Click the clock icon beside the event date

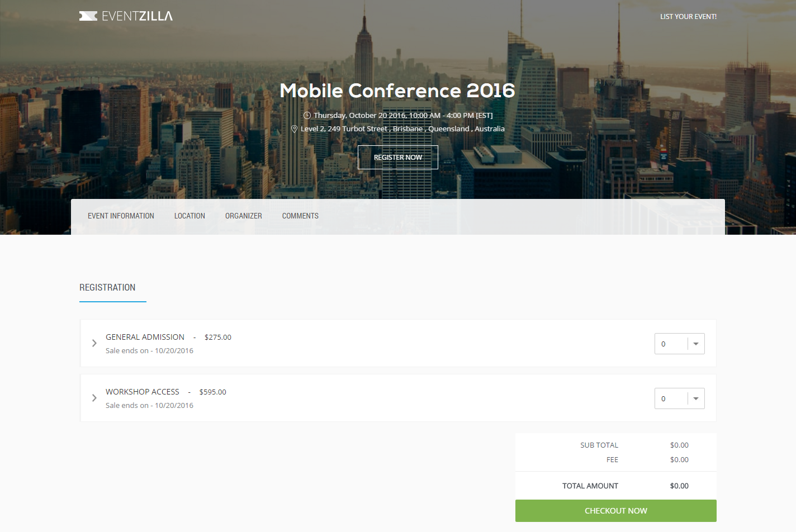coord(307,115)
